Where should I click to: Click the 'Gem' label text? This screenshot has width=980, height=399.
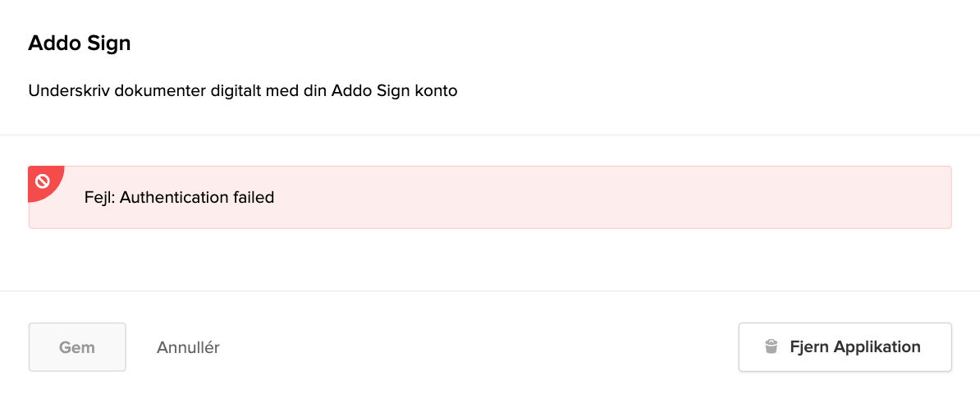tap(77, 347)
